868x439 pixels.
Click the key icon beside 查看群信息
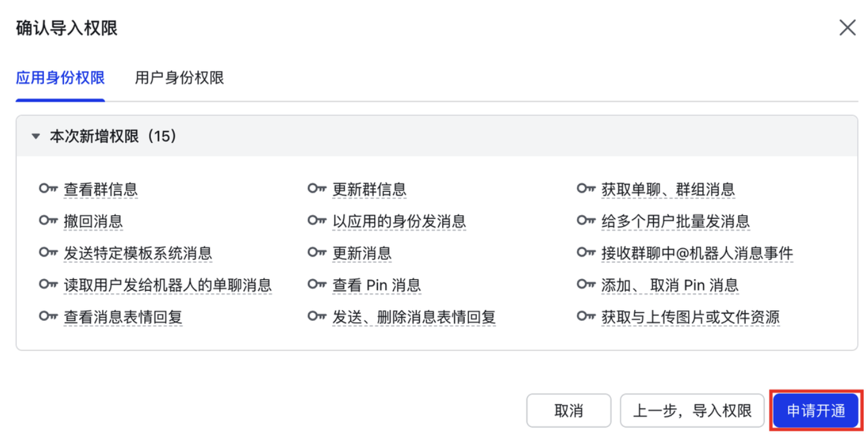[x=48, y=188]
